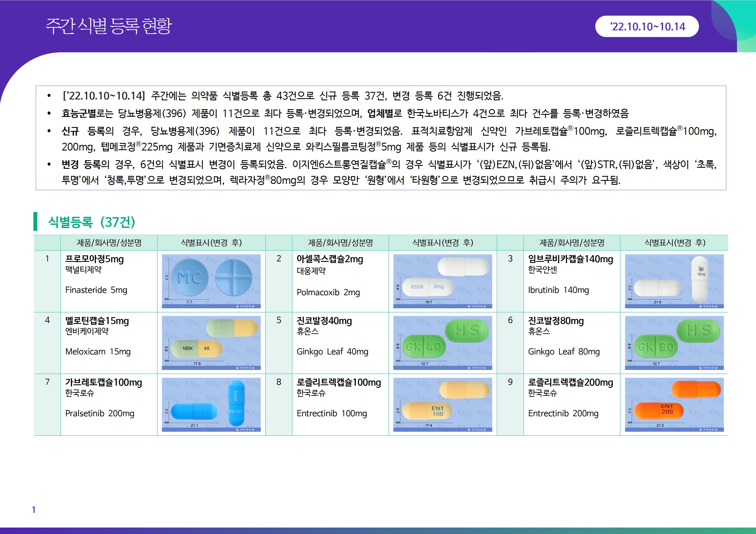Click product name 가브레토캡슐100mg
This screenshot has width=756, height=534.
pos(103,383)
